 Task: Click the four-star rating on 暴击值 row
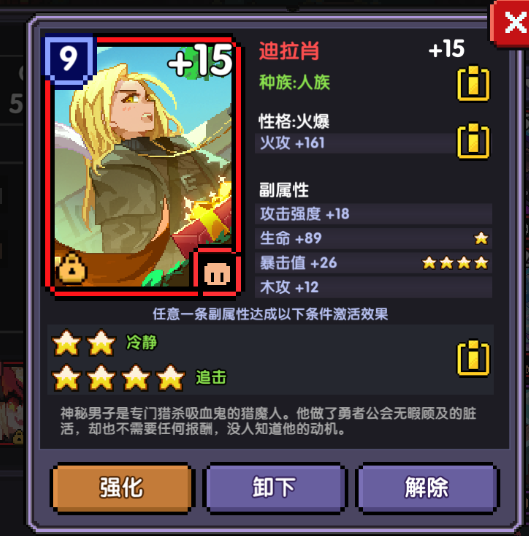pos(455,263)
